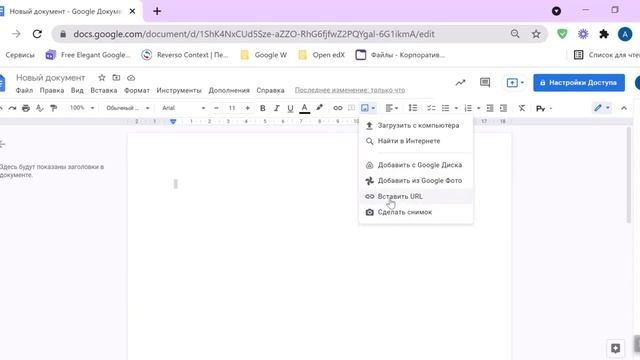Screen dimensions: 640x360
Task: Open the Arial font dropdown
Action: coord(183,108)
